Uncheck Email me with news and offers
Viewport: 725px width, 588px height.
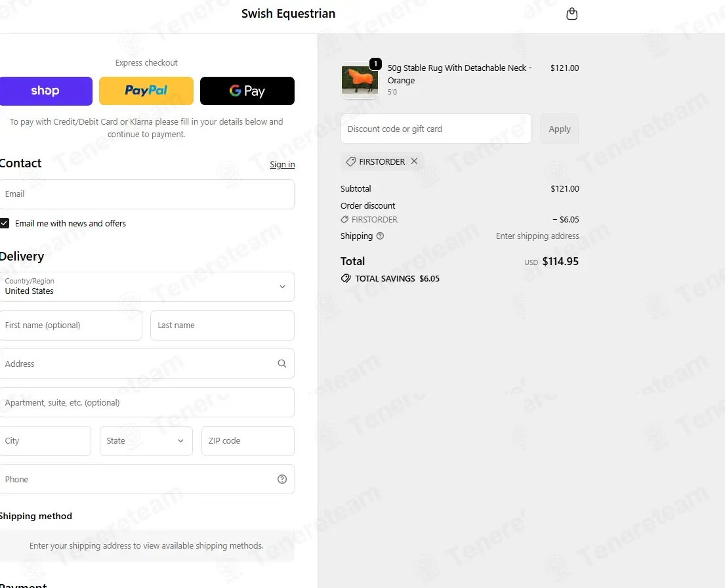pos(5,223)
